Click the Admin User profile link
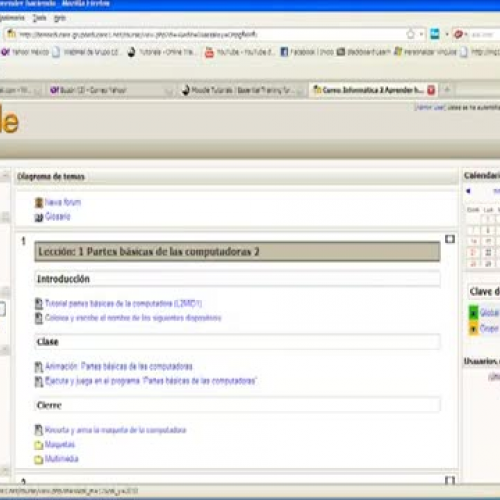 point(430,107)
